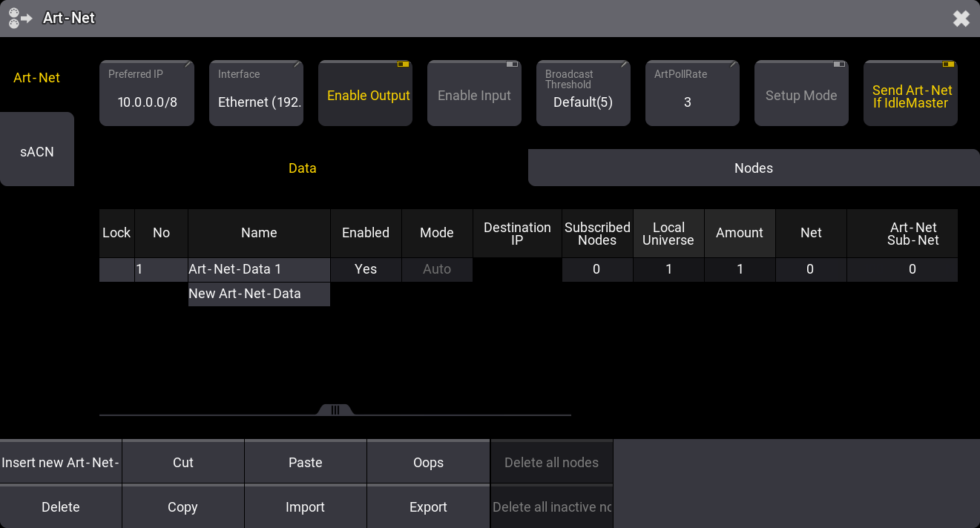This screenshot has width=980, height=528.
Task: Click the No column header
Action: point(161,233)
